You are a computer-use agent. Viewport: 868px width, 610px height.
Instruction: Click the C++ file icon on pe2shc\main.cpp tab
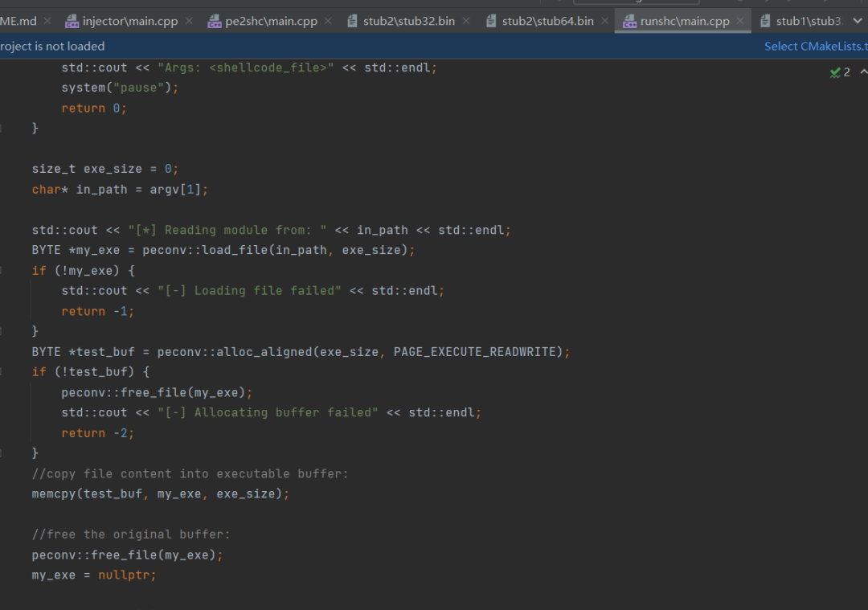pos(215,22)
